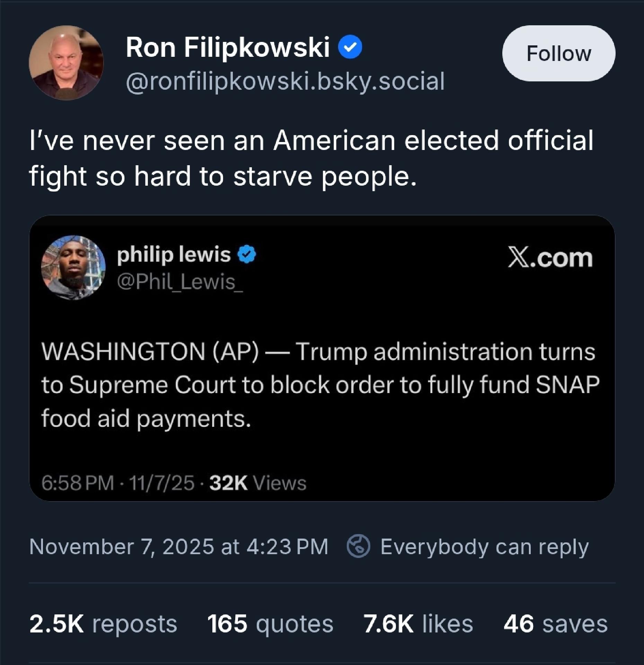Tap philip lewis's profile picture

pos(73,267)
